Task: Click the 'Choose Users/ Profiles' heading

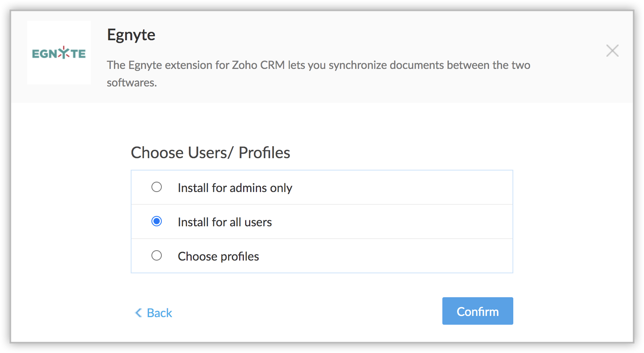Action: tap(210, 153)
